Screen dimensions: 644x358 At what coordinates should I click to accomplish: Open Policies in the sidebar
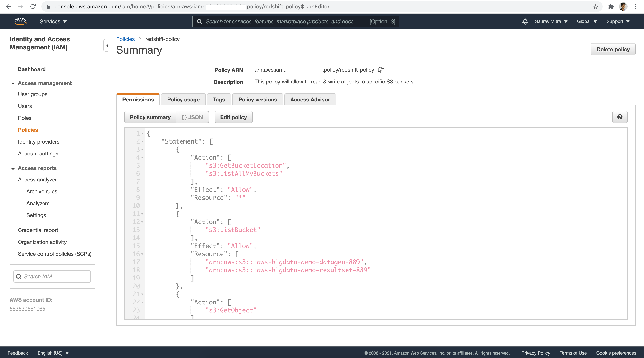(x=28, y=130)
